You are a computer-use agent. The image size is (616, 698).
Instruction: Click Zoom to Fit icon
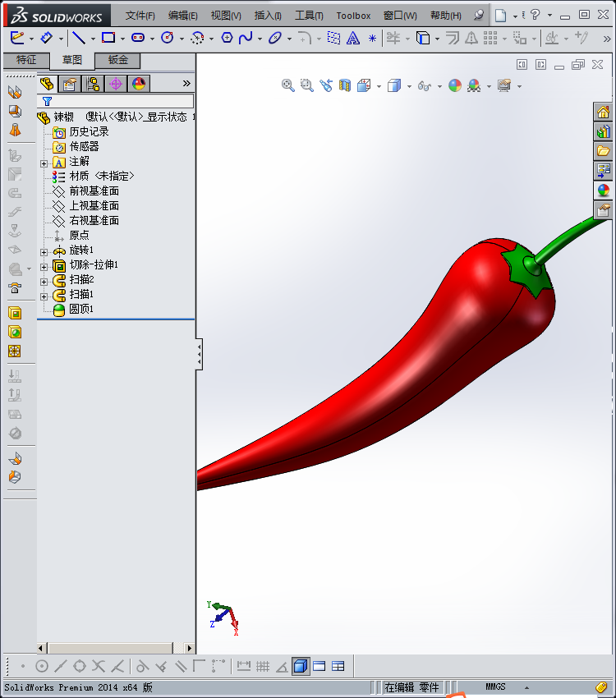[288, 85]
